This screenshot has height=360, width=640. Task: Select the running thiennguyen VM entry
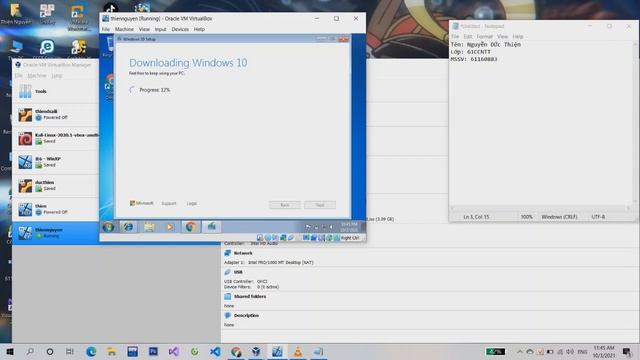coord(55,233)
